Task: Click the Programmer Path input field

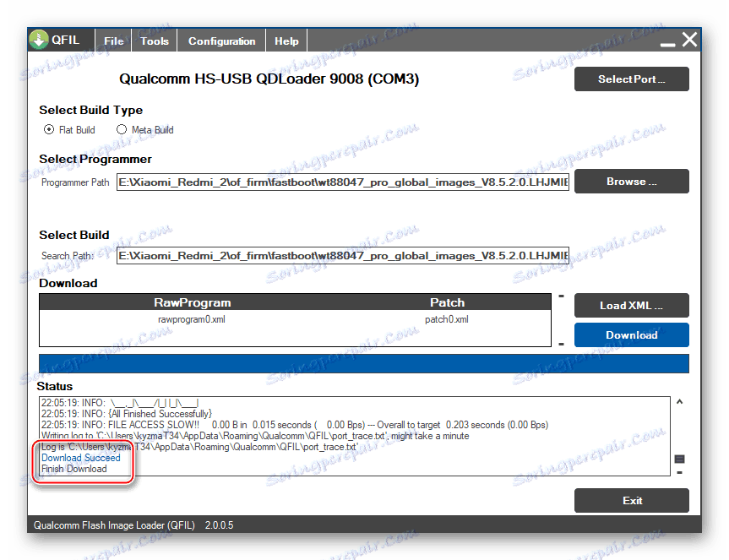Action: 343,182
